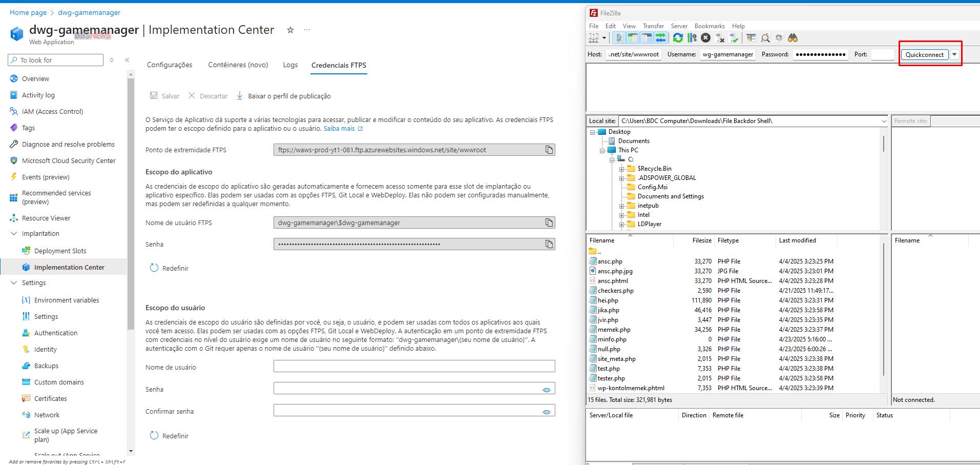Toggle message log display in FileZilla toolbar
The width and height of the screenshot is (980, 465).
point(619,38)
